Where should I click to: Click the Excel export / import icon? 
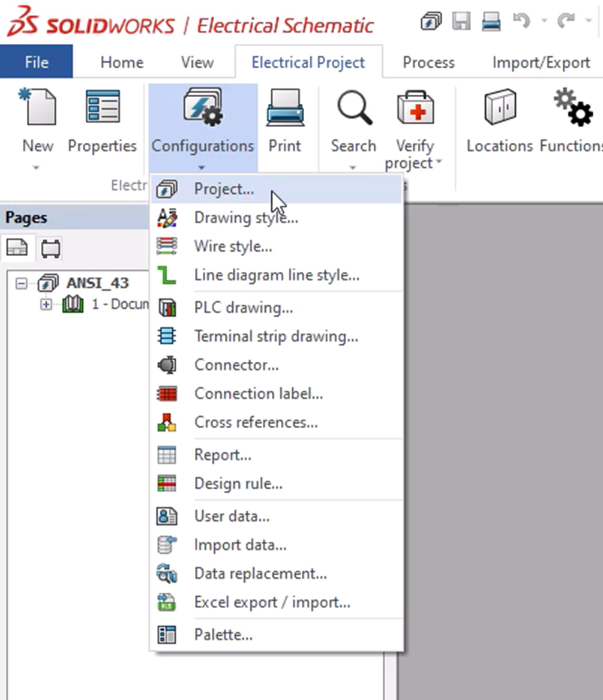click(x=167, y=602)
